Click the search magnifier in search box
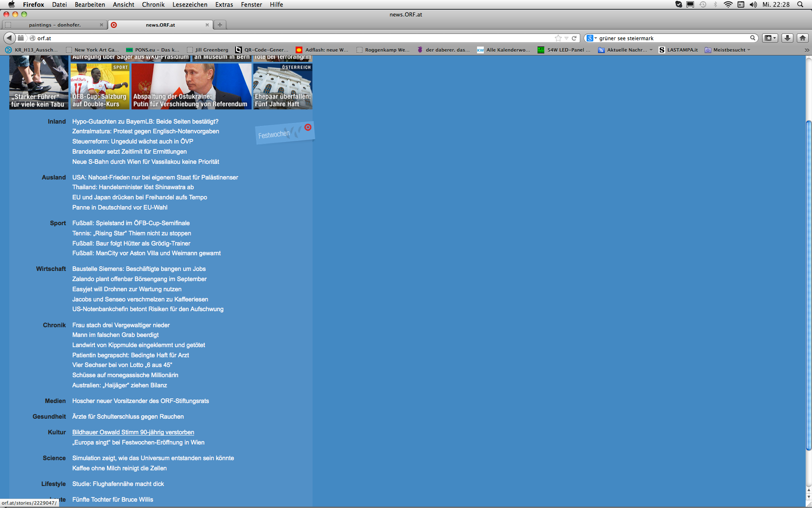 tap(753, 38)
